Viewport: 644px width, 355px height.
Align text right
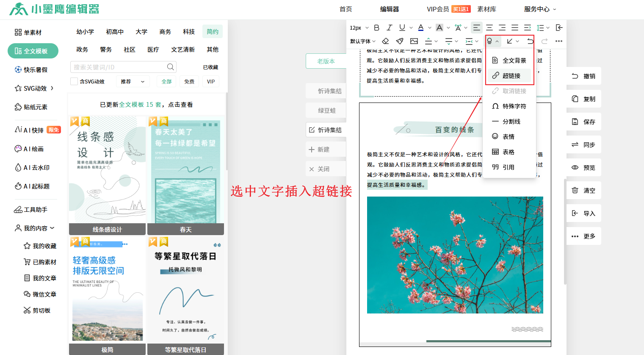(502, 28)
